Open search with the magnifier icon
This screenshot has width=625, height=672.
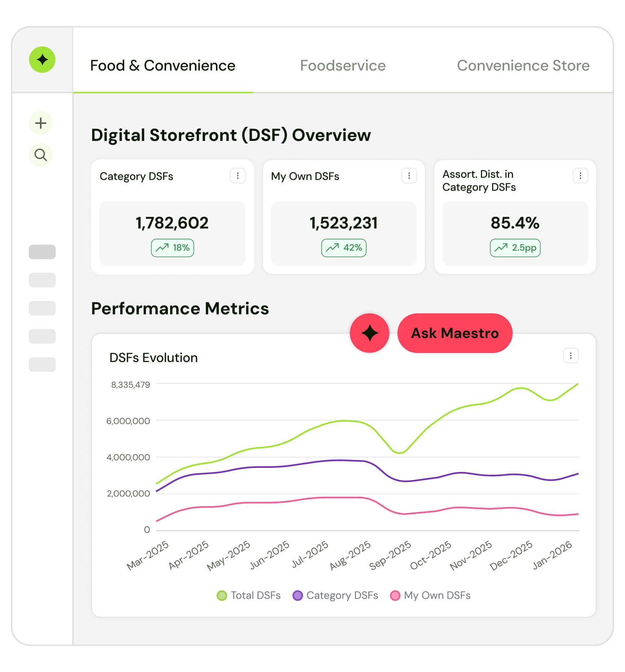(x=41, y=155)
